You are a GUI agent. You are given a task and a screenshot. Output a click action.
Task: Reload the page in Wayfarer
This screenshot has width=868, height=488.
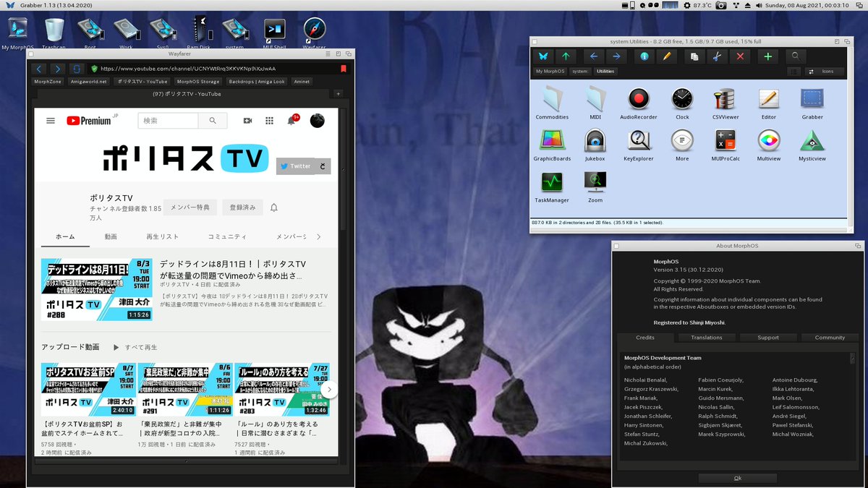(x=77, y=69)
